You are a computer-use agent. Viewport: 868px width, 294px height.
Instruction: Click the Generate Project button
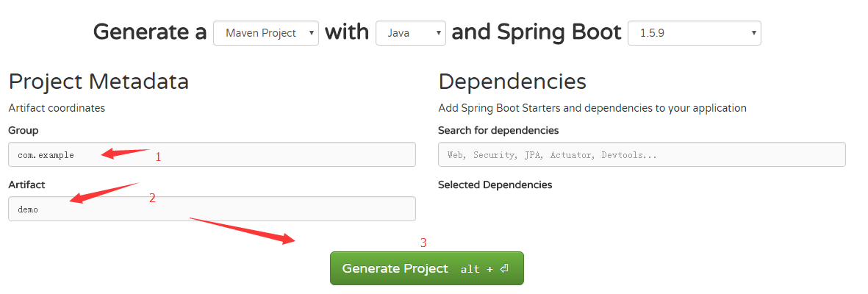coord(427,268)
